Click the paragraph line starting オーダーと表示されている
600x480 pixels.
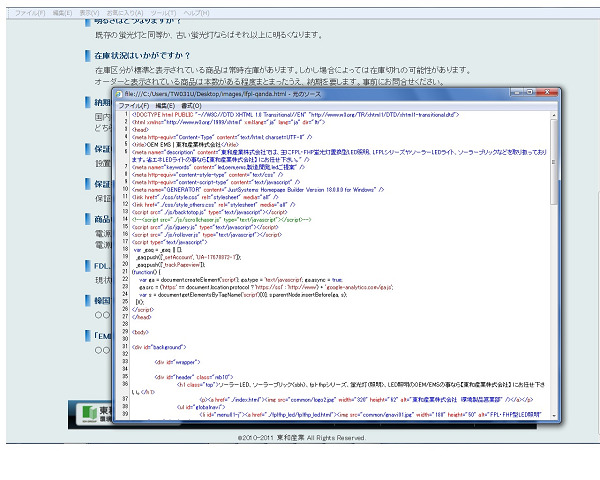(269, 82)
